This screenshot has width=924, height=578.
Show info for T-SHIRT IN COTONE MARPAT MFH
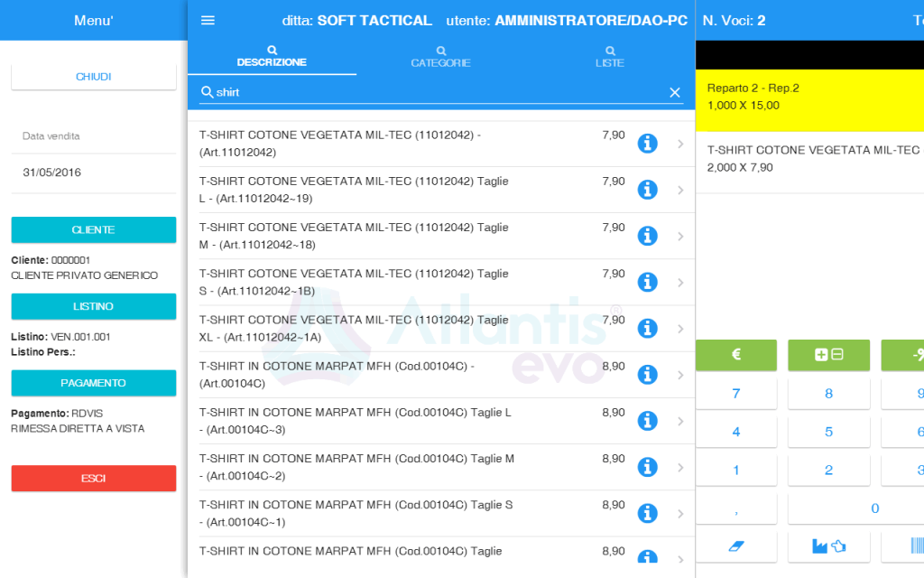[647, 374]
